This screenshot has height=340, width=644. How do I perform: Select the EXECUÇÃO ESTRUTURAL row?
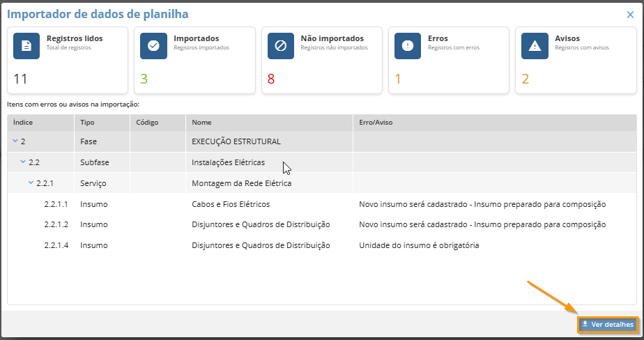click(x=236, y=141)
